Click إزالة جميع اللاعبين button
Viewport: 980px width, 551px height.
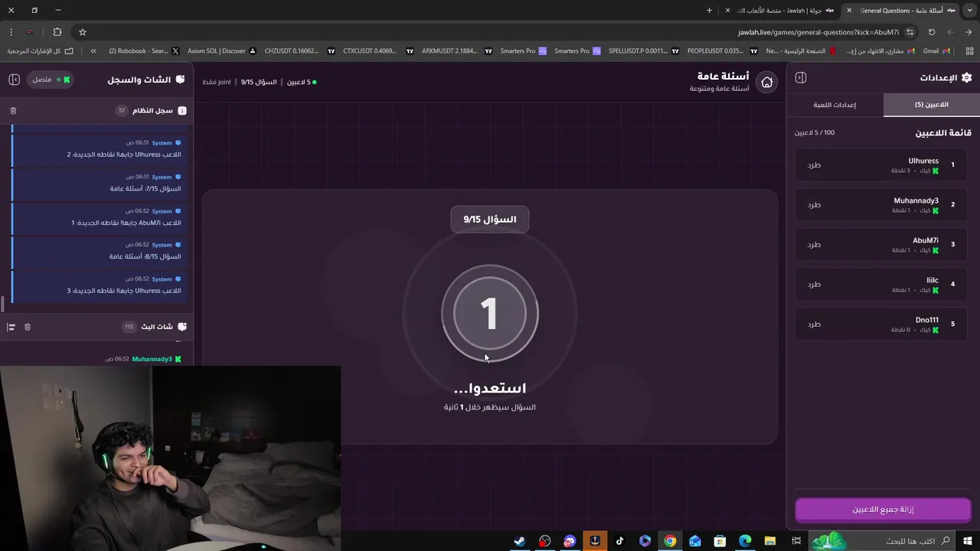883,510
